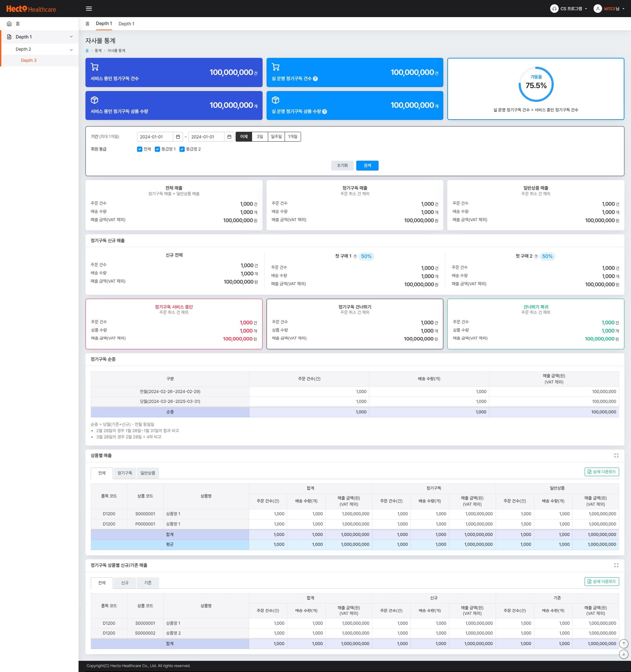Expand 상품별 매출 panel to fullscreen
The height and width of the screenshot is (672, 631).
[x=616, y=456]
